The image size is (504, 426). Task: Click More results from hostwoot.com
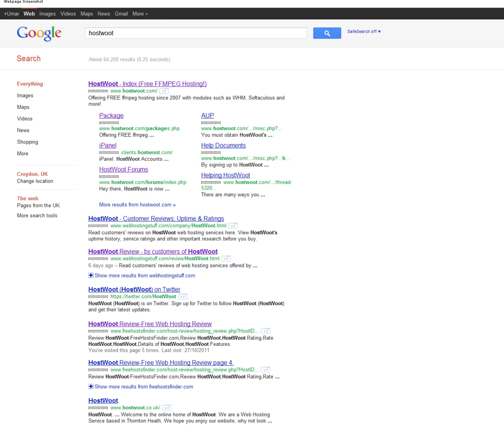pos(137,205)
